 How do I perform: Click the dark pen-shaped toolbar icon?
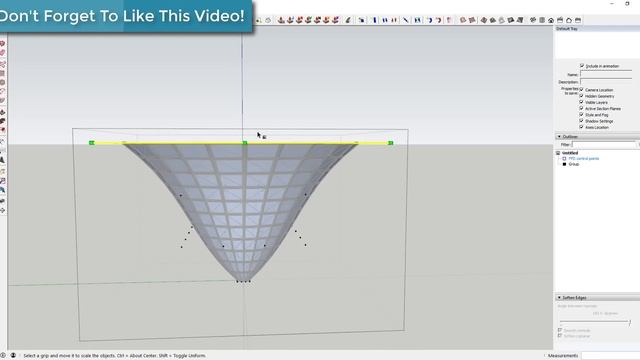tap(348, 20)
